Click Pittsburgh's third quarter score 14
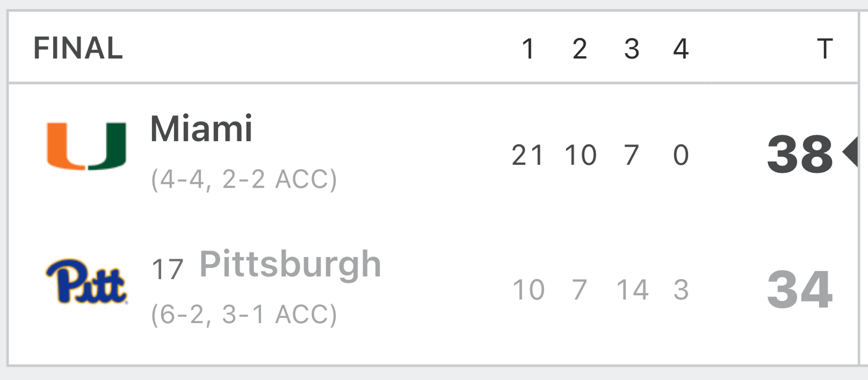The width and height of the screenshot is (868, 380). pos(633,290)
